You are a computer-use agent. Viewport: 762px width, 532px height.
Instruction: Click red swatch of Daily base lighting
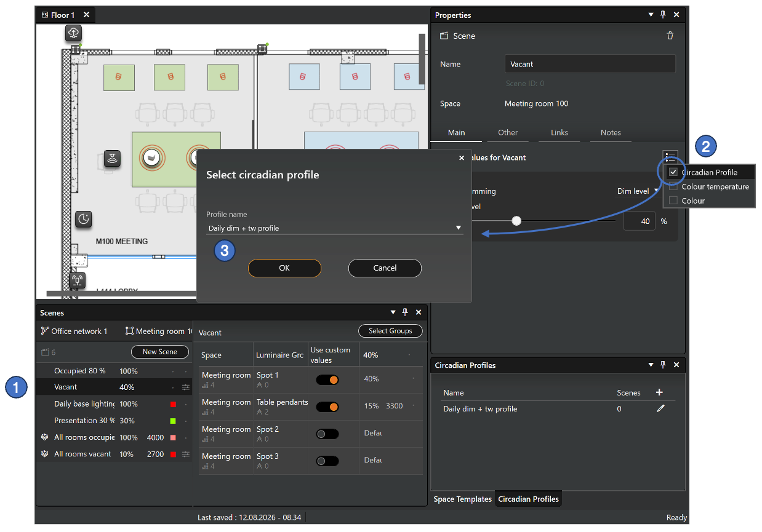coord(174,404)
